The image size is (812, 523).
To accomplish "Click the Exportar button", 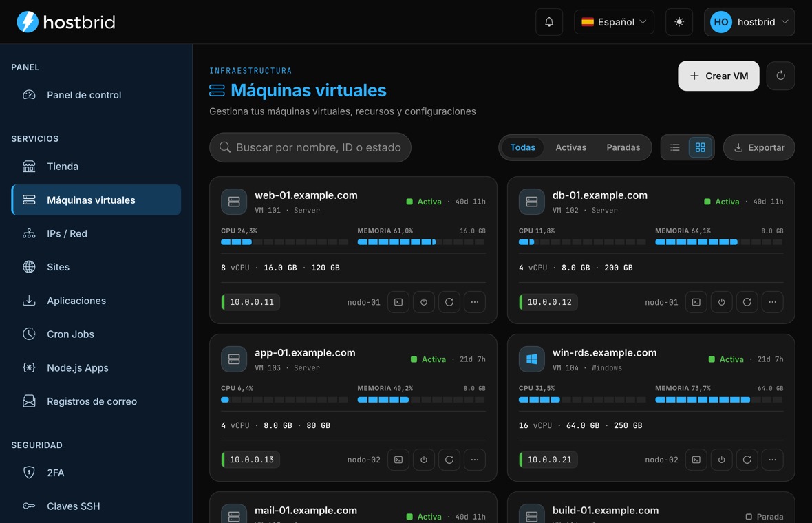I will [758, 147].
